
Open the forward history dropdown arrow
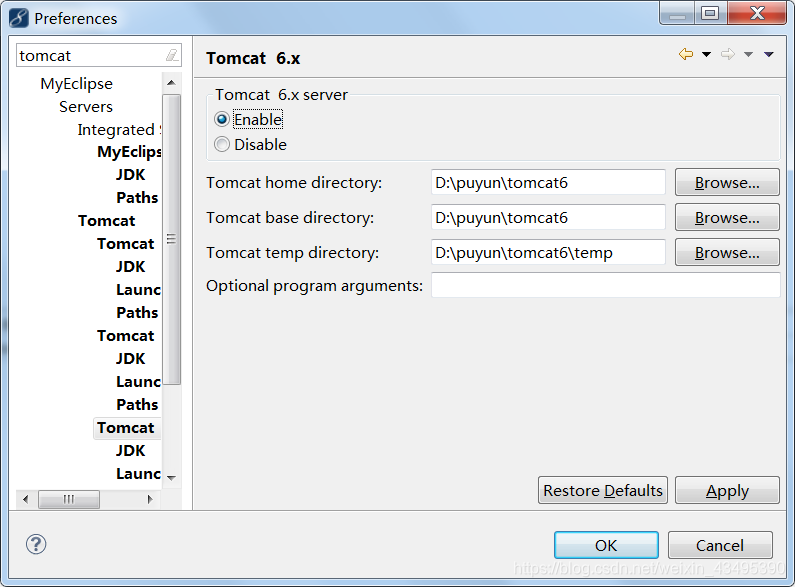coord(748,54)
